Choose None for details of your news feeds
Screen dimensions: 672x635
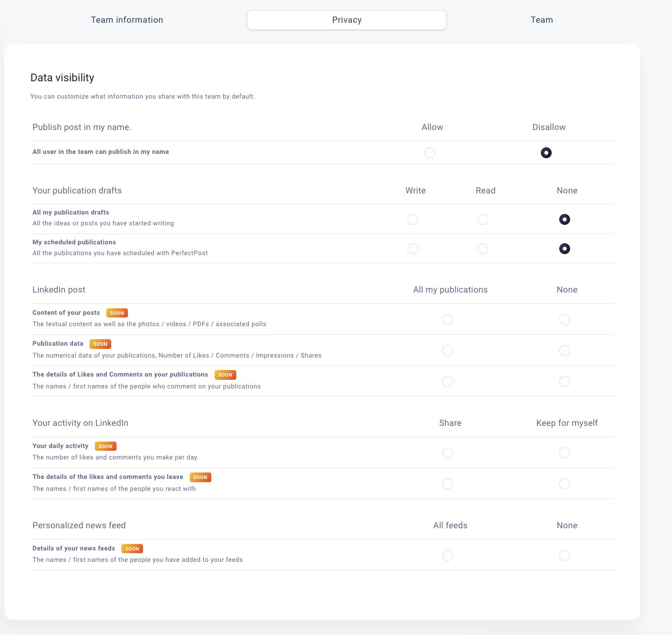[x=565, y=555]
